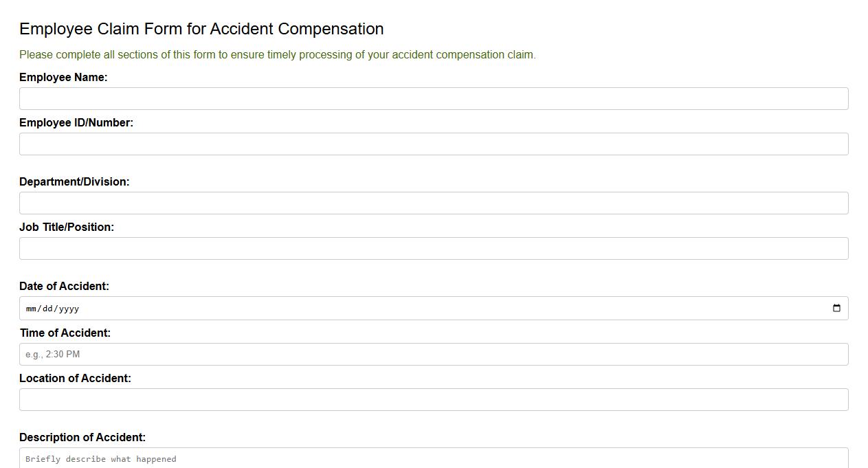
Task: Click the Employee Name input field
Action: click(434, 98)
